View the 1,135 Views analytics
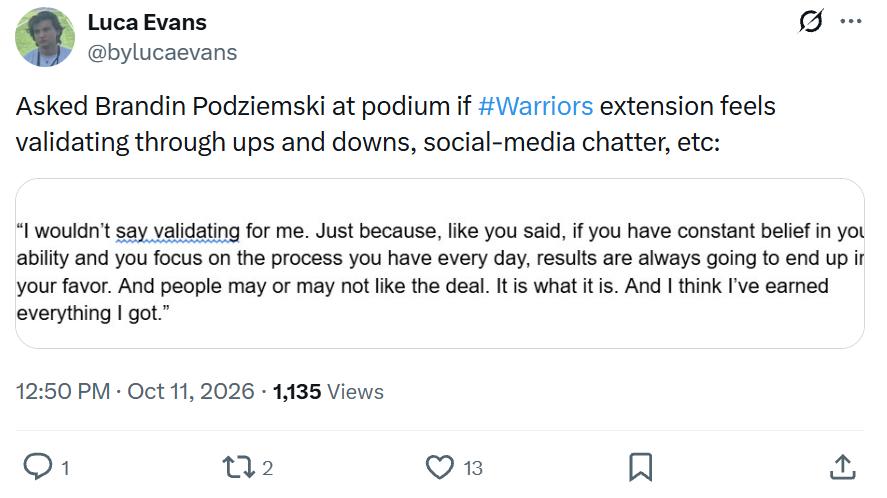The height and width of the screenshot is (498, 887). (328, 392)
